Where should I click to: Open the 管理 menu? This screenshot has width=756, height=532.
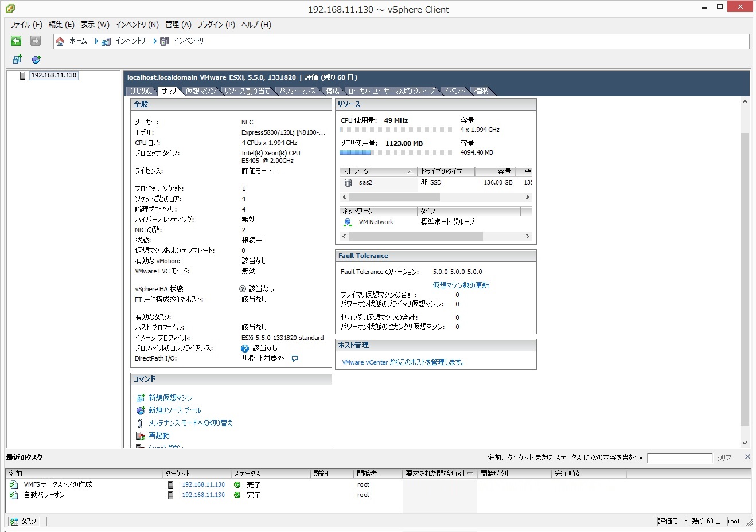(x=178, y=25)
